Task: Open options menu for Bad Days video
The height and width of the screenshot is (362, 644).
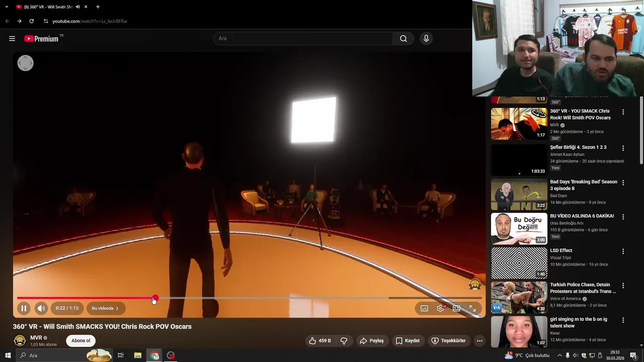Action: point(623,183)
